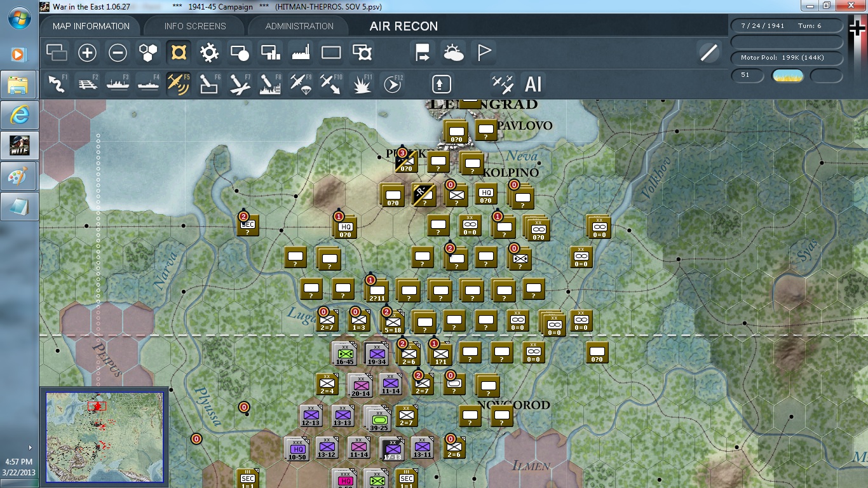
Task: Toggle the rectangle with bar chart icon
Action: click(x=271, y=53)
